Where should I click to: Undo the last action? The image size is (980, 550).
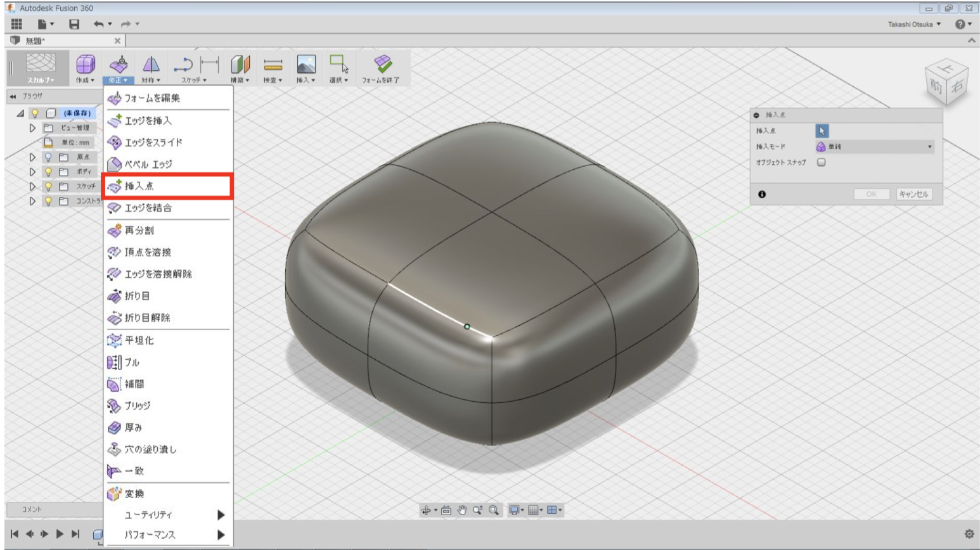pos(99,24)
